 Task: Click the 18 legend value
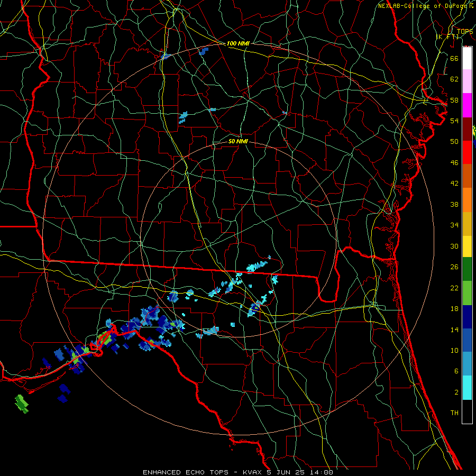pyautogui.click(x=454, y=309)
